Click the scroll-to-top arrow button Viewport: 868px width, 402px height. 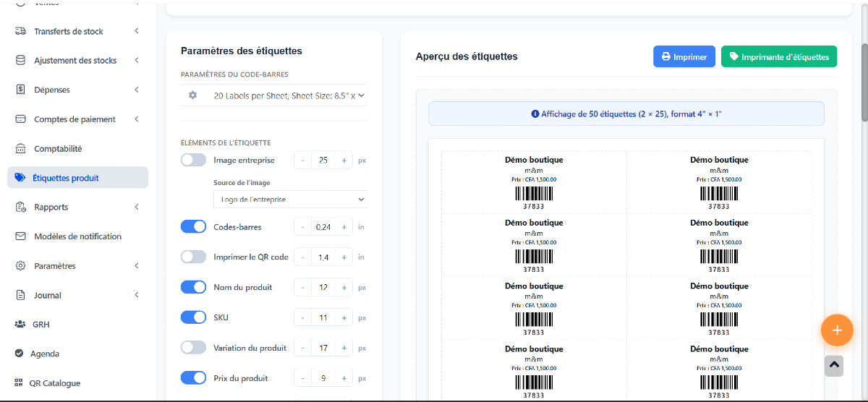tap(834, 365)
